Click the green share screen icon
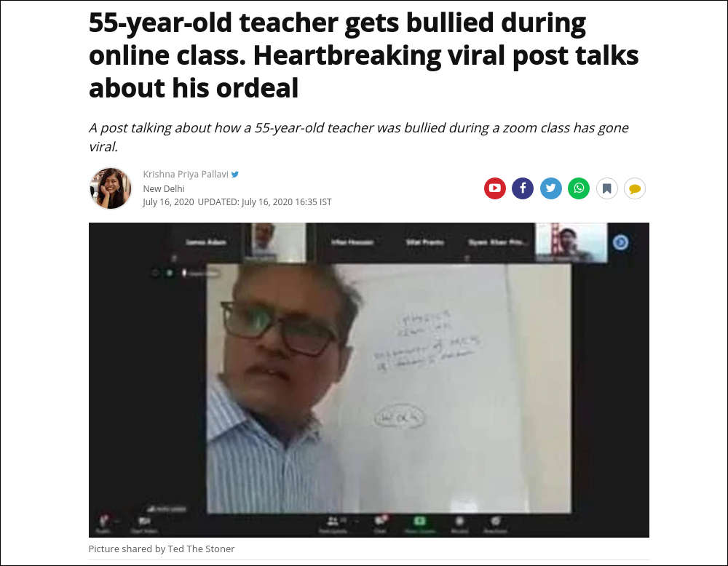 click(x=420, y=521)
